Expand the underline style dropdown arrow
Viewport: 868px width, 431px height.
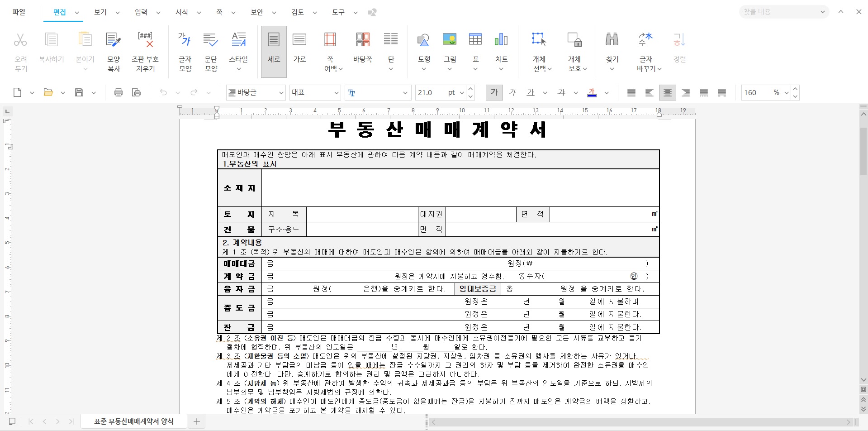(x=545, y=93)
